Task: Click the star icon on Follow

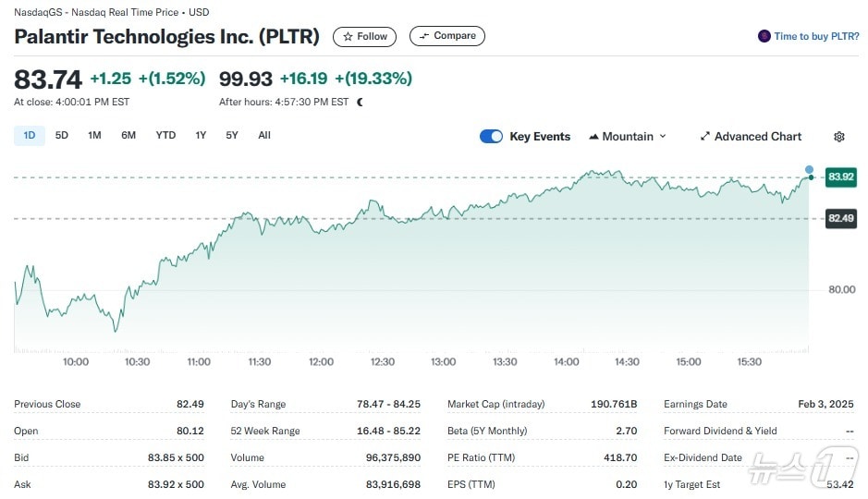Action: (x=348, y=37)
